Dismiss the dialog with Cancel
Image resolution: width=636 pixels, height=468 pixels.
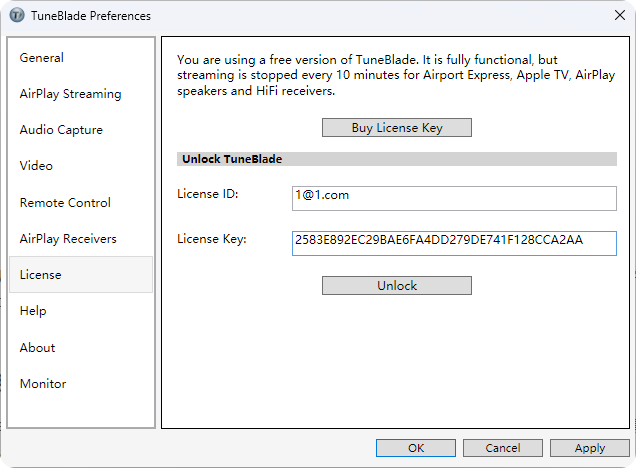[x=503, y=448]
